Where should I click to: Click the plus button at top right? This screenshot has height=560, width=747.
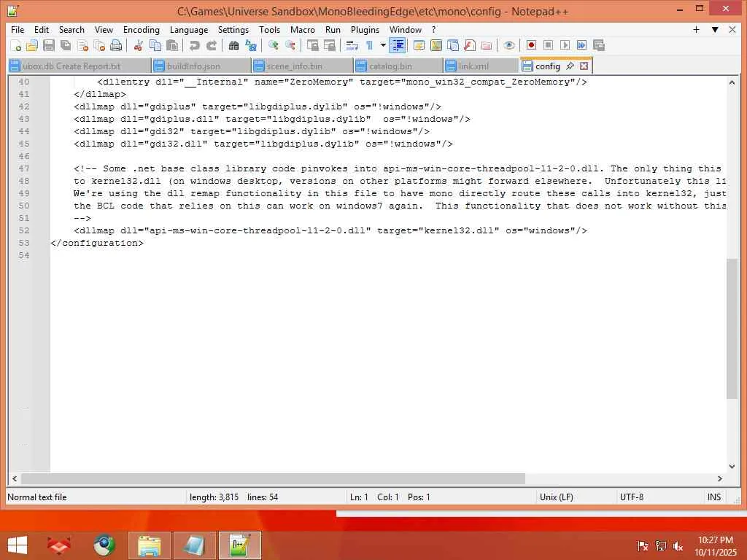click(x=696, y=29)
